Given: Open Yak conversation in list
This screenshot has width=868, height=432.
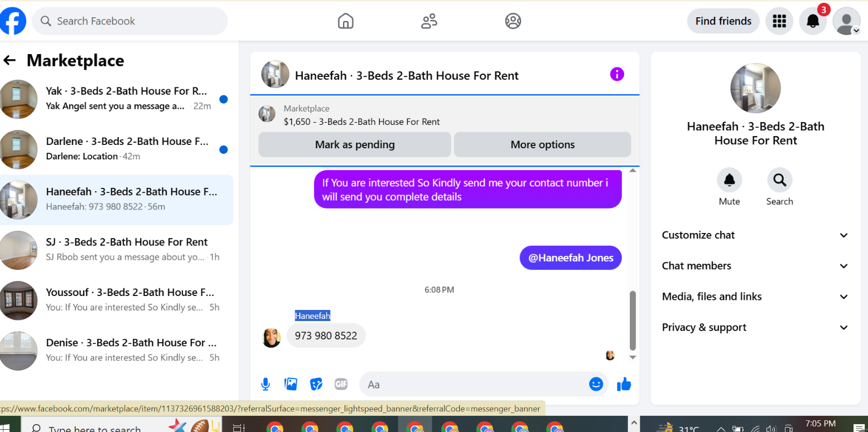Looking at the screenshot, I should click(117, 99).
